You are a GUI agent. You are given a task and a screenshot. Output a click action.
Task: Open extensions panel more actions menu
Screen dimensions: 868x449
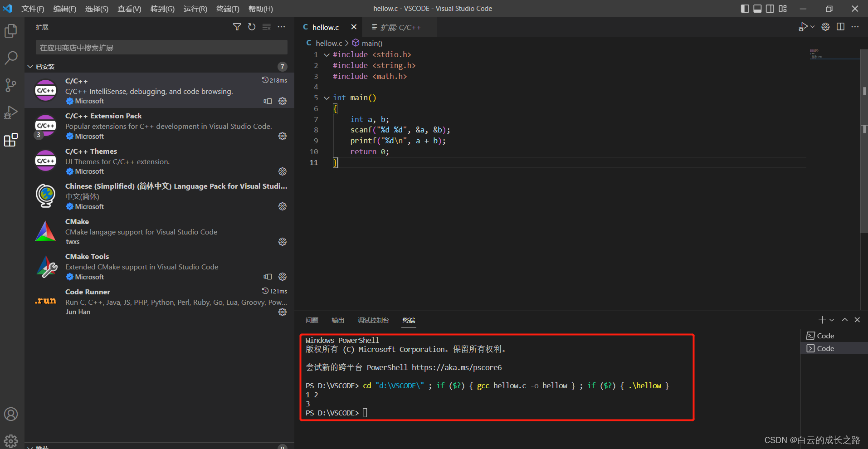[282, 27]
